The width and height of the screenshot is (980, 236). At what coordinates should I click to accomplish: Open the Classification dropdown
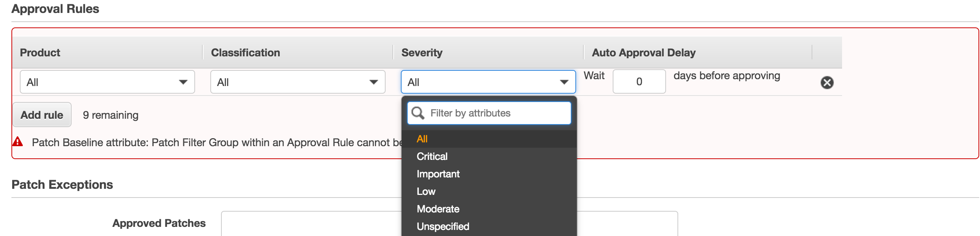(x=298, y=82)
